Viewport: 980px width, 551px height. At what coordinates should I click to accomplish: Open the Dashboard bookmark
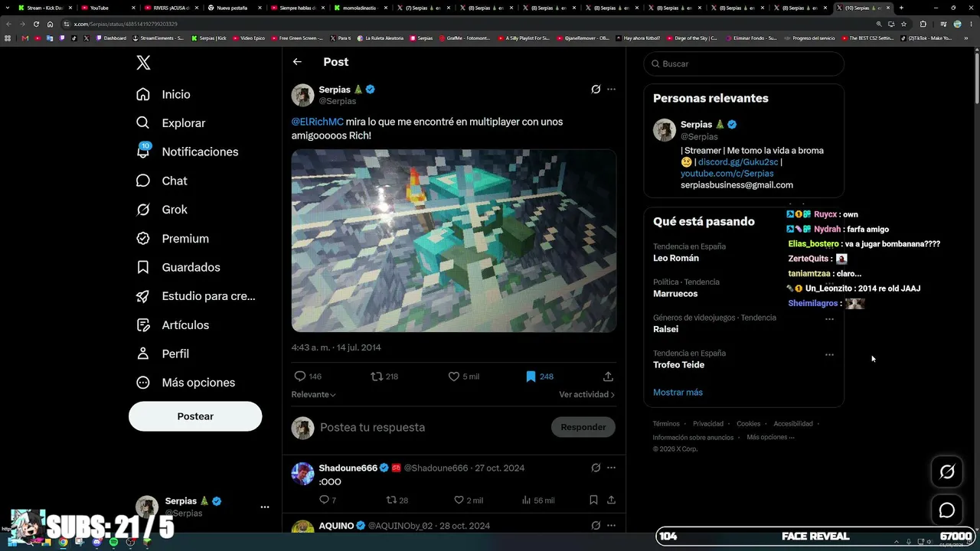point(111,37)
